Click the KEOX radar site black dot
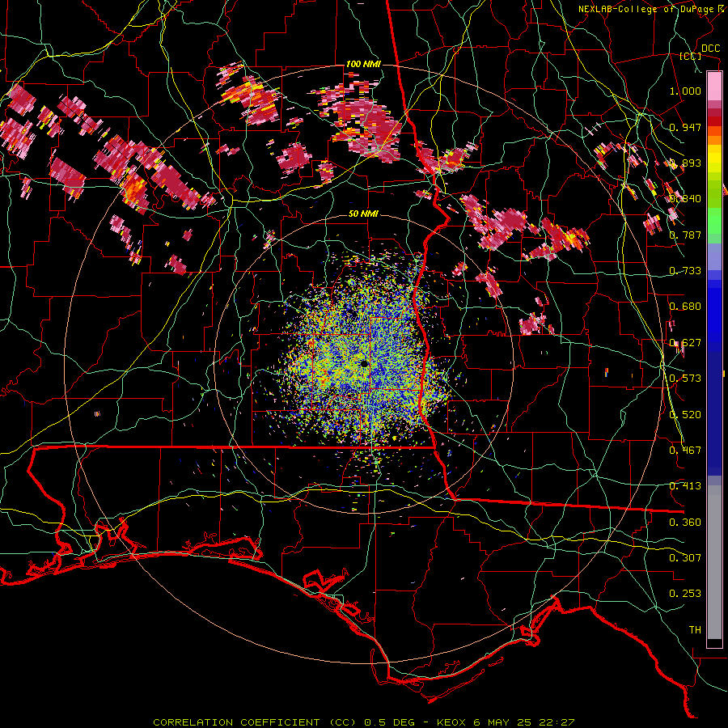Screen dimensions: 728x728 pyautogui.click(x=364, y=363)
